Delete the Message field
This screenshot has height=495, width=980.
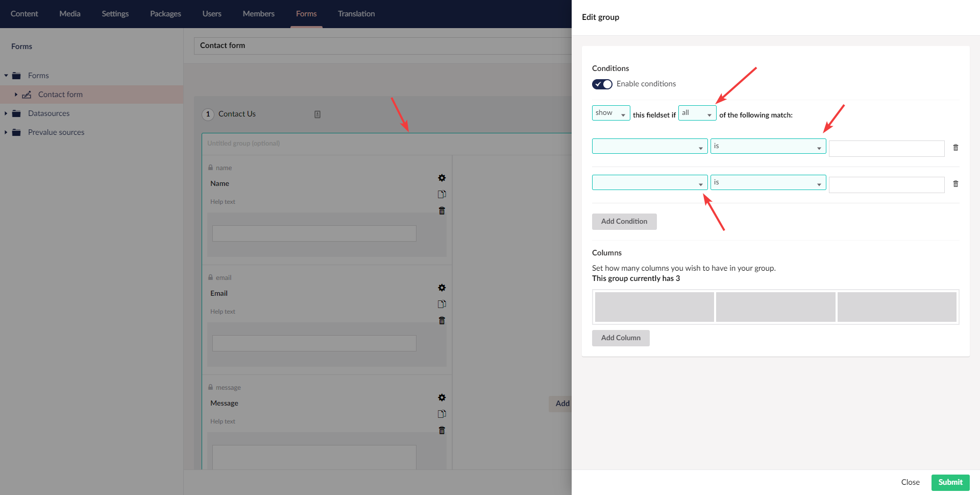(x=442, y=430)
